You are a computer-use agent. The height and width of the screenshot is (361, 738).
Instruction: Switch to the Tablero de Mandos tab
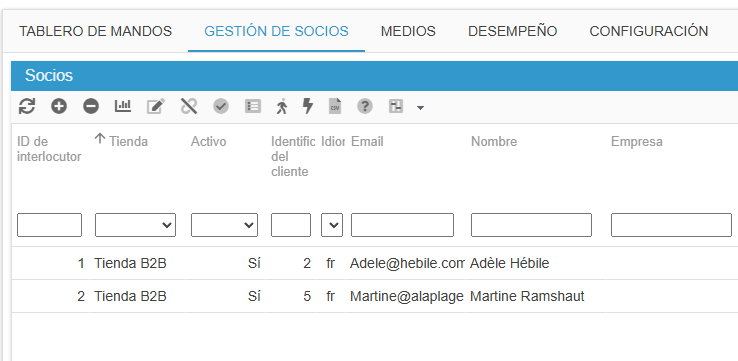click(96, 31)
